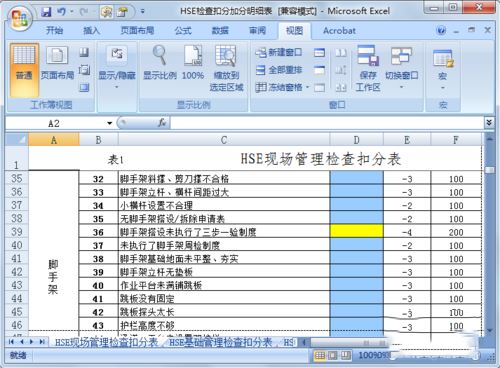500x368 pixels.
Task: Select cell 跳板没有固定
Action: (224, 298)
